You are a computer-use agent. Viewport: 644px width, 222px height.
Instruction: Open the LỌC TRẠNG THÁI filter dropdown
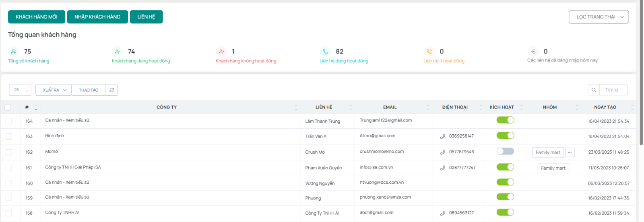(599, 17)
